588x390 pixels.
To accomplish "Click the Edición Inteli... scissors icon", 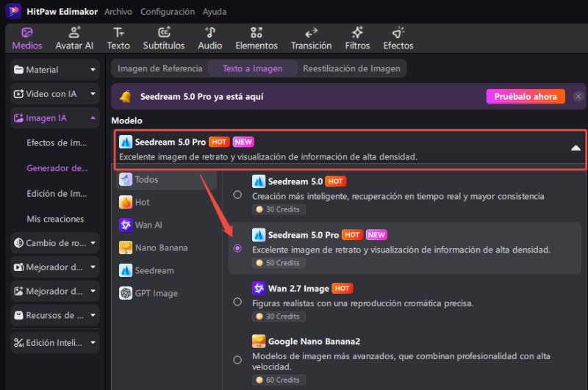I will [18, 342].
